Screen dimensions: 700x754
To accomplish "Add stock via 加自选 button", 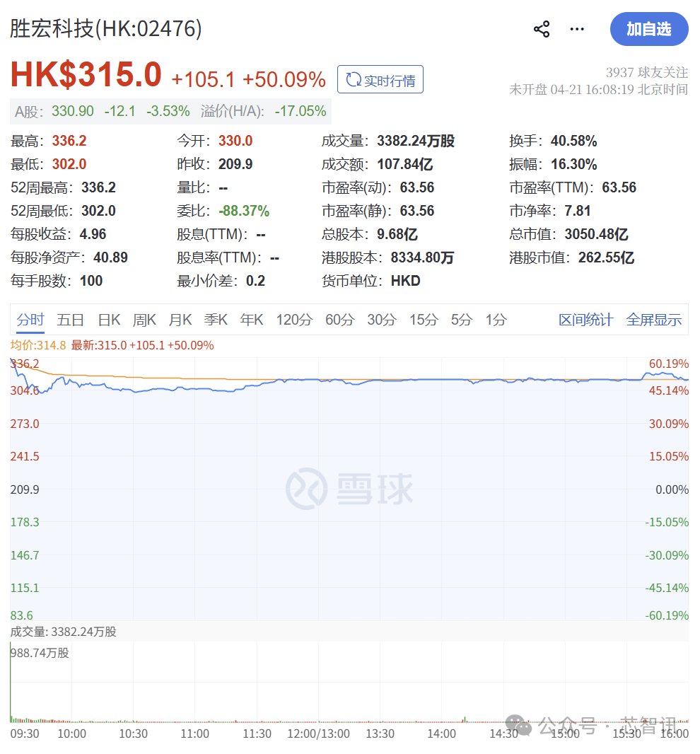I will click(649, 29).
